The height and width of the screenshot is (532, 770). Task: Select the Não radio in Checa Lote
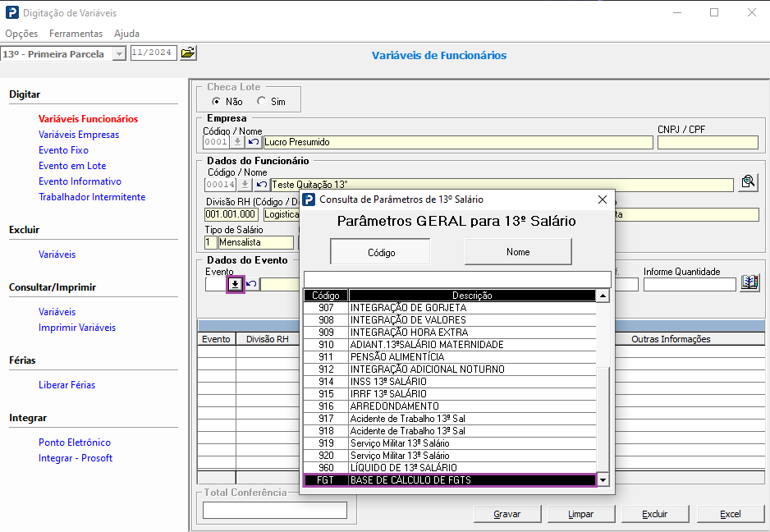[x=216, y=101]
